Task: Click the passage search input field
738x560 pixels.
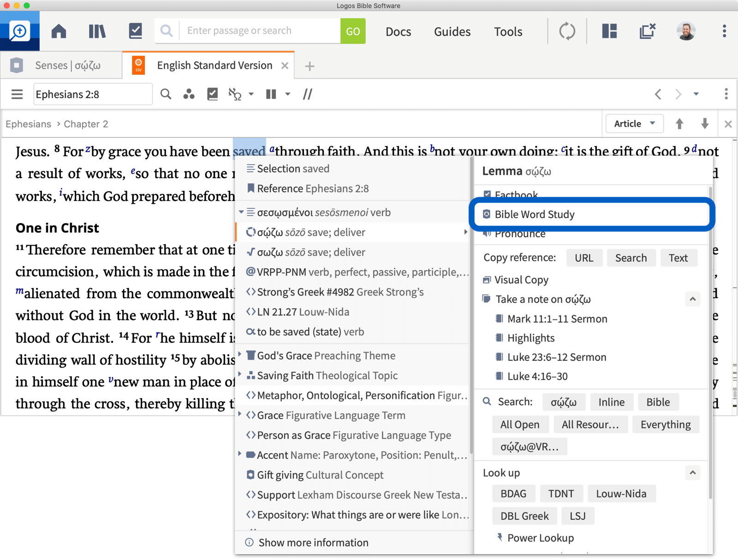Action: (260, 31)
